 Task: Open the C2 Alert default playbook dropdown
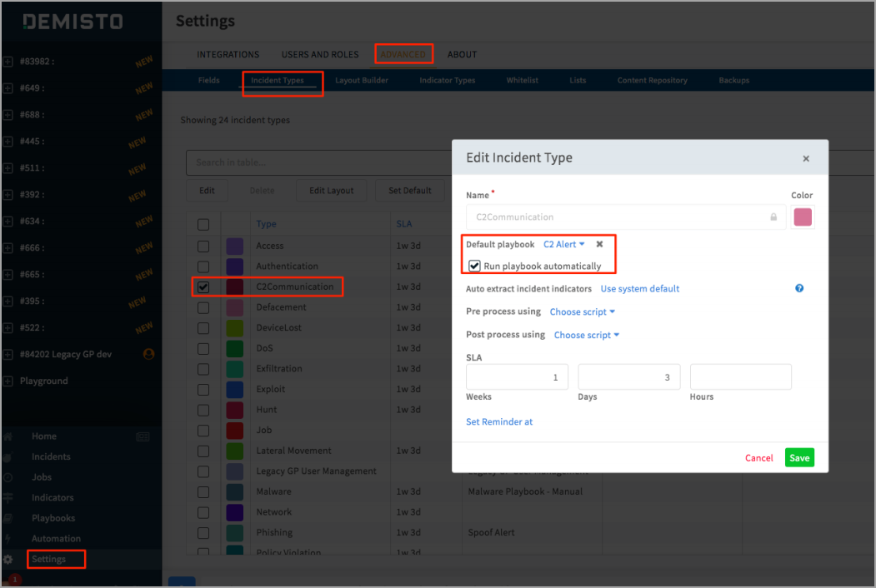(563, 244)
